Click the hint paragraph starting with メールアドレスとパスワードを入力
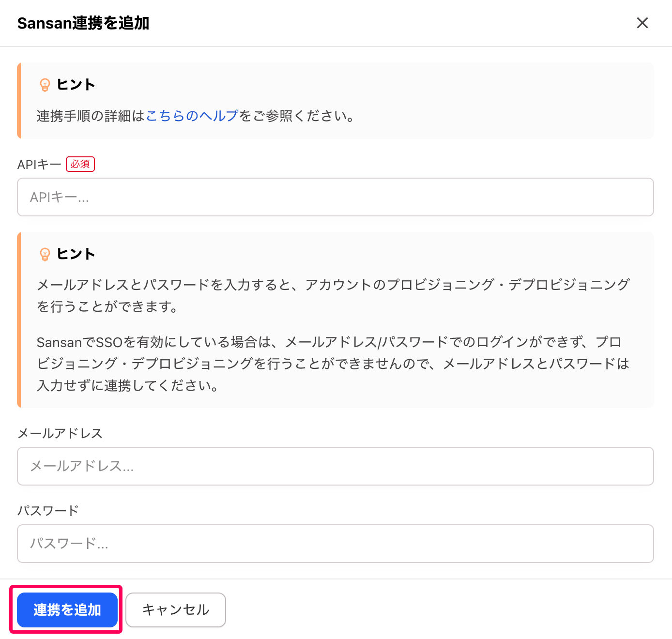672x639 pixels. (333, 295)
